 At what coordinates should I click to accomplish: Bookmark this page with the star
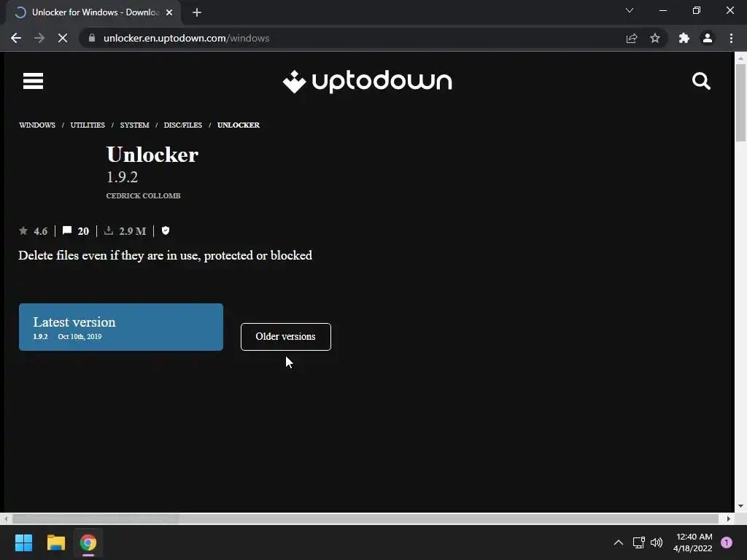pyautogui.click(x=655, y=38)
